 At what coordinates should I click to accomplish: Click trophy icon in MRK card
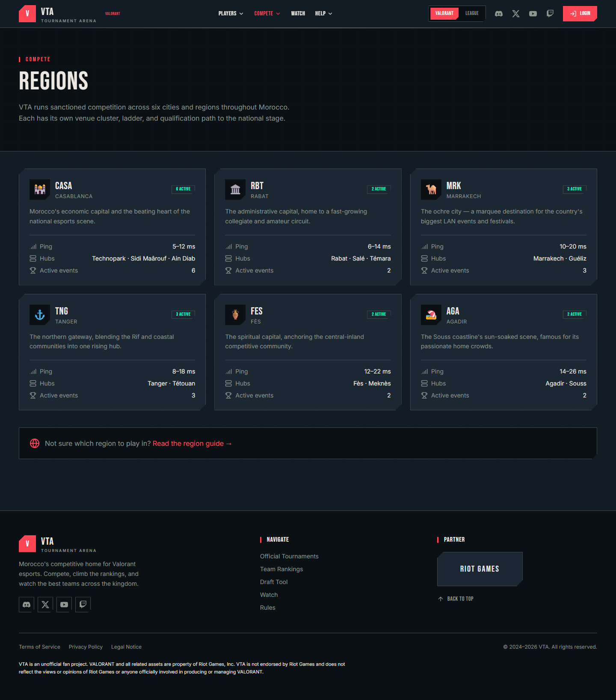(x=424, y=270)
